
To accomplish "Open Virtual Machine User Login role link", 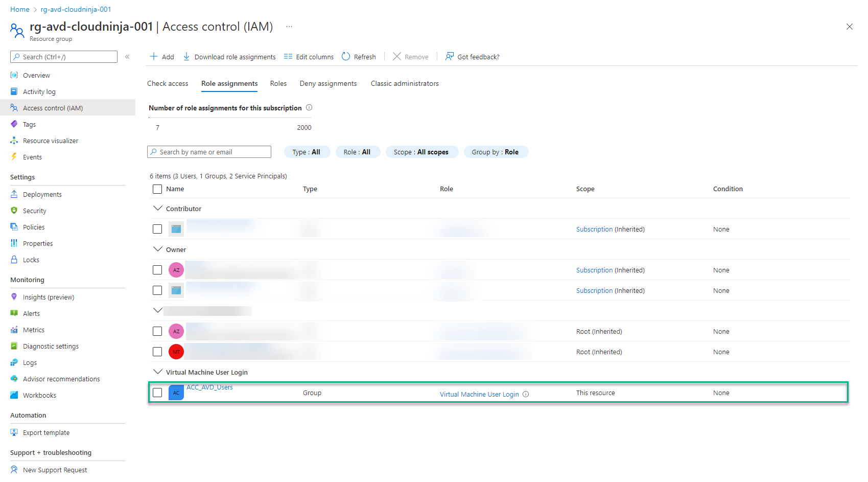I will 479,394.
